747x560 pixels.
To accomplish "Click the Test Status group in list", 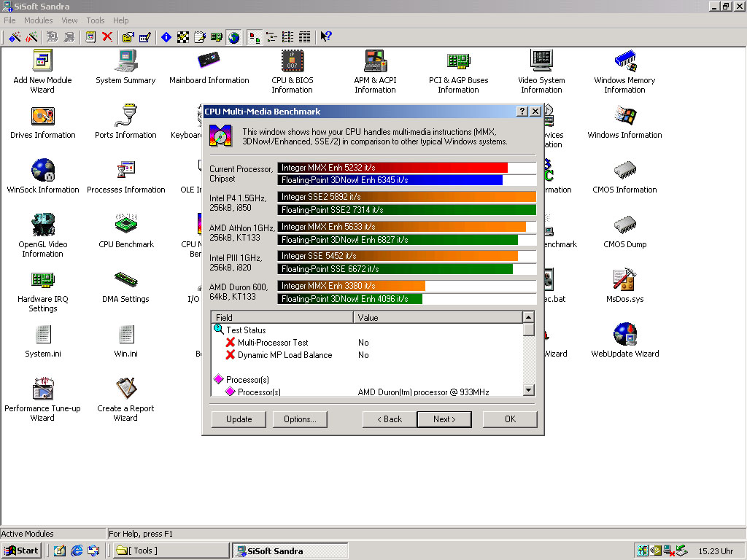I will (245, 330).
